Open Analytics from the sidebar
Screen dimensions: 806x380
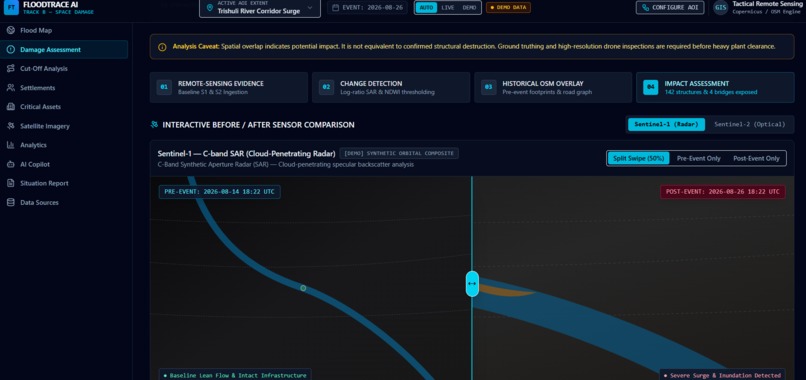64,145
